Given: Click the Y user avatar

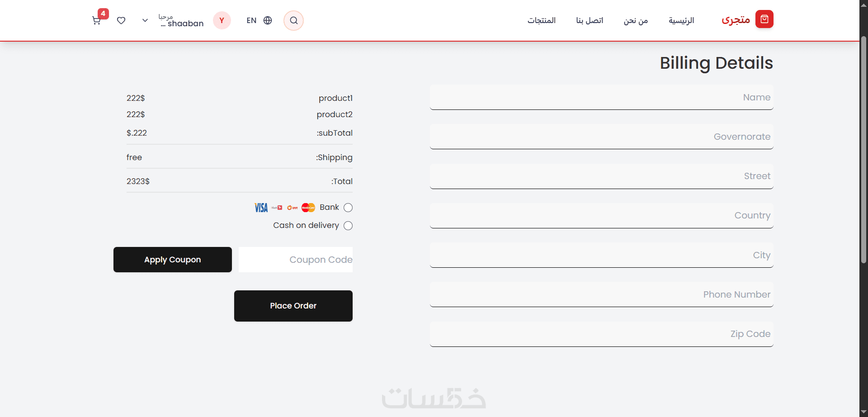Looking at the screenshot, I should click(222, 20).
